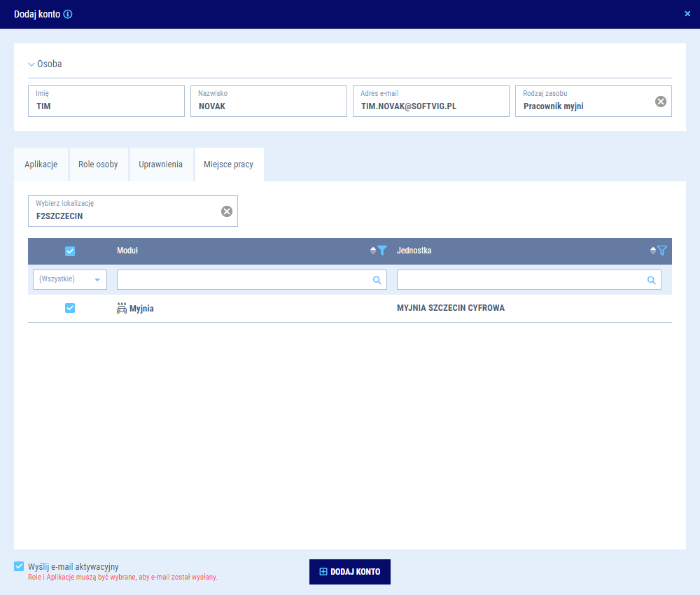Open the Wybierz lokalizację dropdown

pos(126,211)
